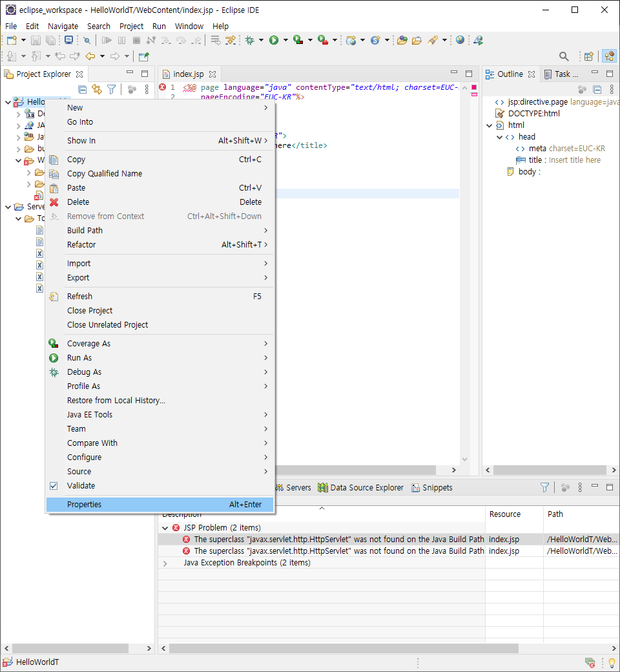Open the Window menu in menu bar
Screen dimensions: 620x672
coord(189,26)
